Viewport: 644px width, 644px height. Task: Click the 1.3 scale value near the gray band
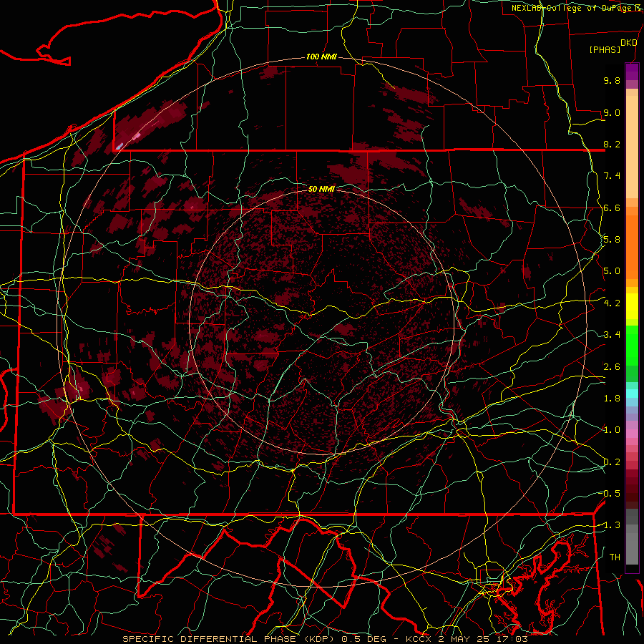coord(611,525)
